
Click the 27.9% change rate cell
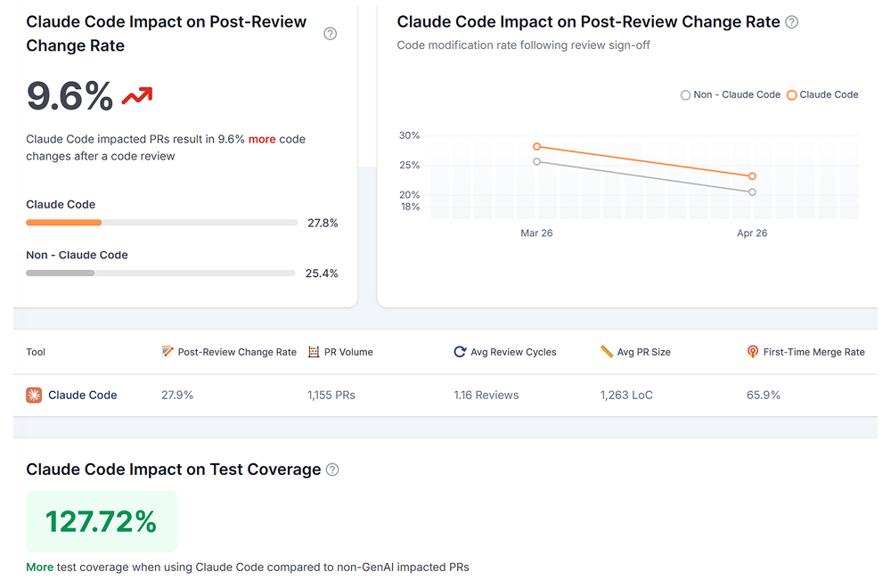point(177,395)
